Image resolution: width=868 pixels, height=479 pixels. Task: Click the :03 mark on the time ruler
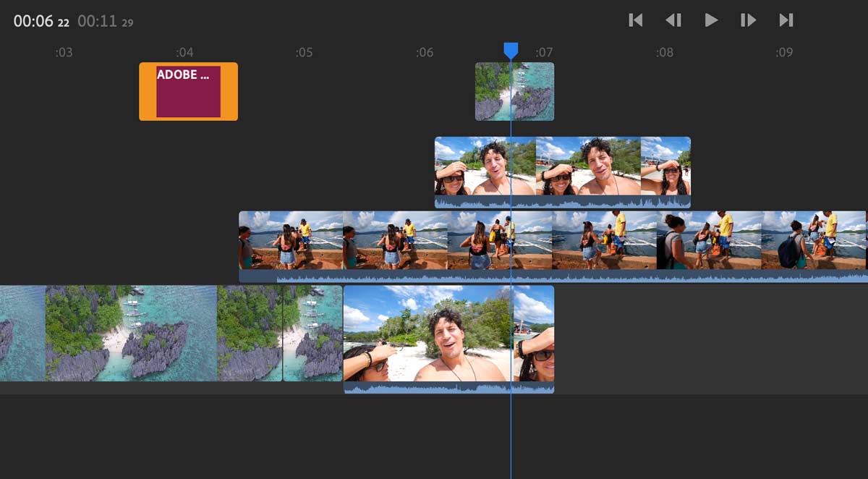click(x=64, y=52)
